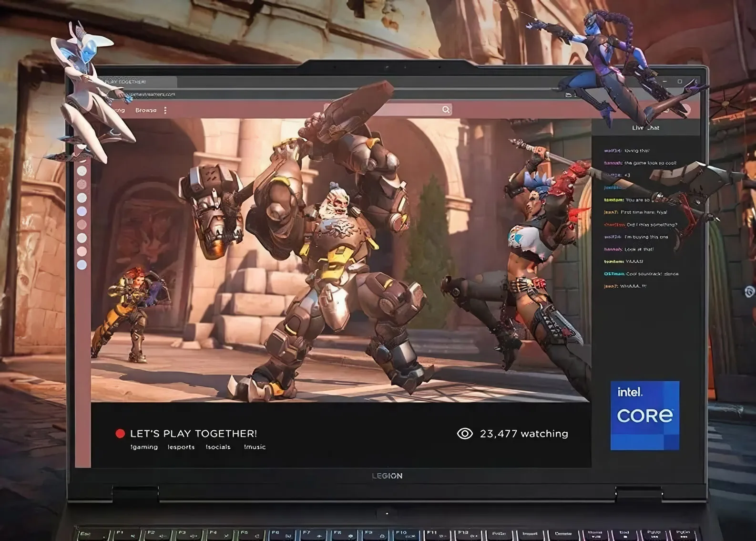Screen dimensions: 756x541
Task: Open the three-dot more options menu
Action: (165, 110)
